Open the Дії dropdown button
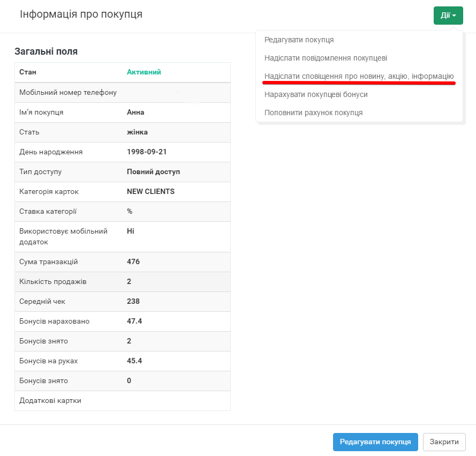This screenshot has height=456, width=476. [448, 16]
